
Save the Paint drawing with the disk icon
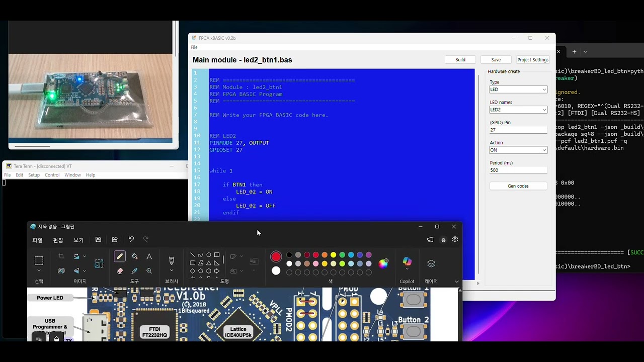pyautogui.click(x=98, y=240)
